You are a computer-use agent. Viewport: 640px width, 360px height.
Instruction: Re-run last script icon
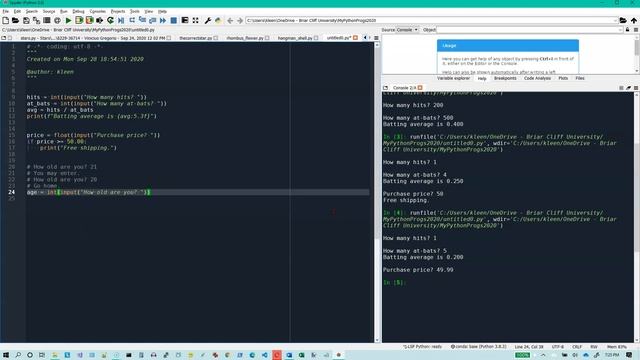click(x=110, y=20)
